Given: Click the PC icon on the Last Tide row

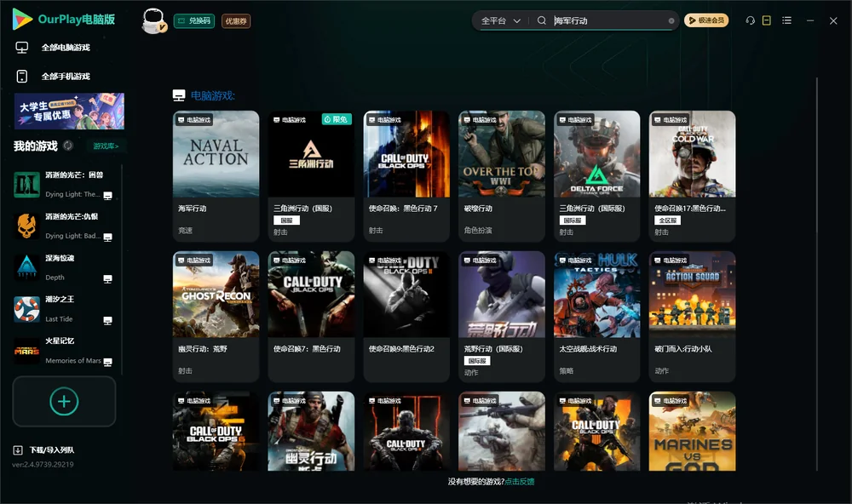Looking at the screenshot, I should 107,320.
